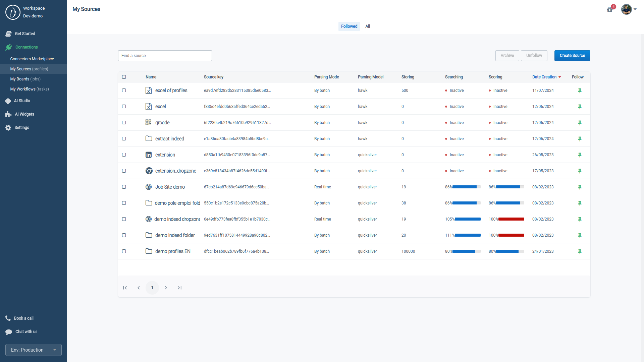Click the Find a source search field
This screenshot has width=644, height=362.
pos(165,56)
